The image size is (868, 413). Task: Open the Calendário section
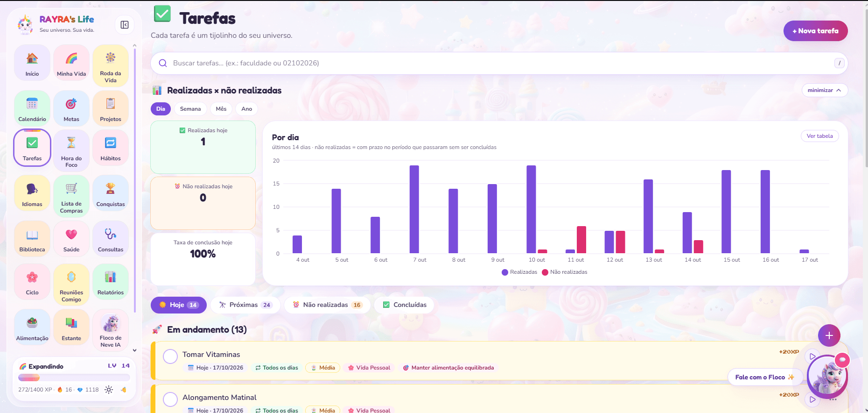click(32, 108)
